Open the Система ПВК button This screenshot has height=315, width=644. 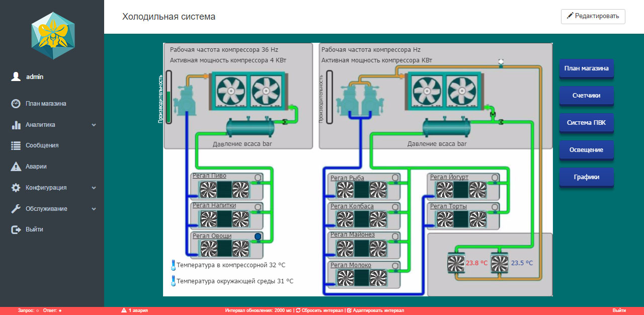click(586, 123)
